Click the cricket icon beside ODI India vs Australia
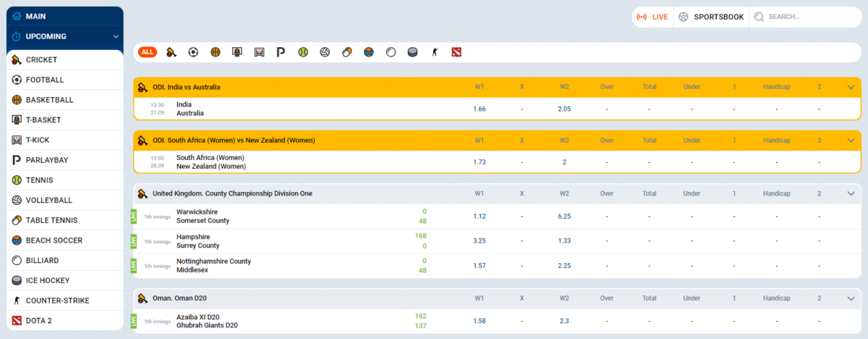Viewport: 868px width, 339px height. pyautogui.click(x=143, y=87)
